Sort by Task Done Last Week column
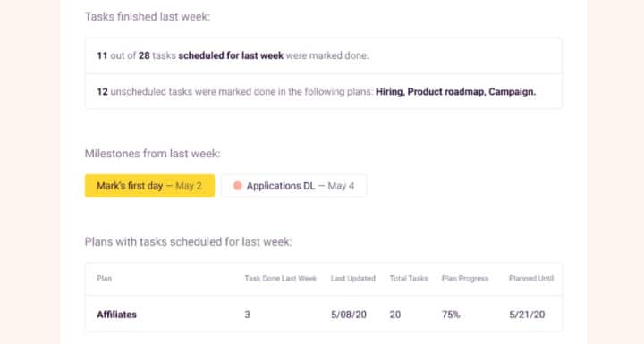The image size is (644, 344). coord(281,278)
